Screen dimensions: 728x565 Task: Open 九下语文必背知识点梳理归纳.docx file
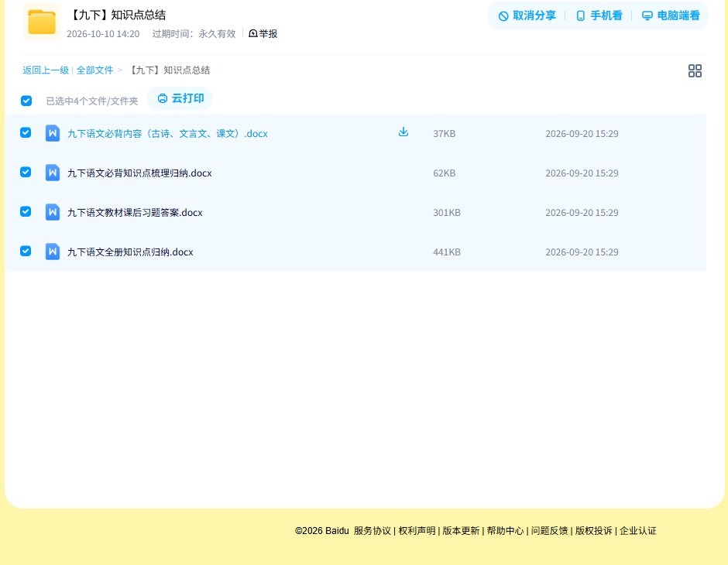tap(139, 173)
